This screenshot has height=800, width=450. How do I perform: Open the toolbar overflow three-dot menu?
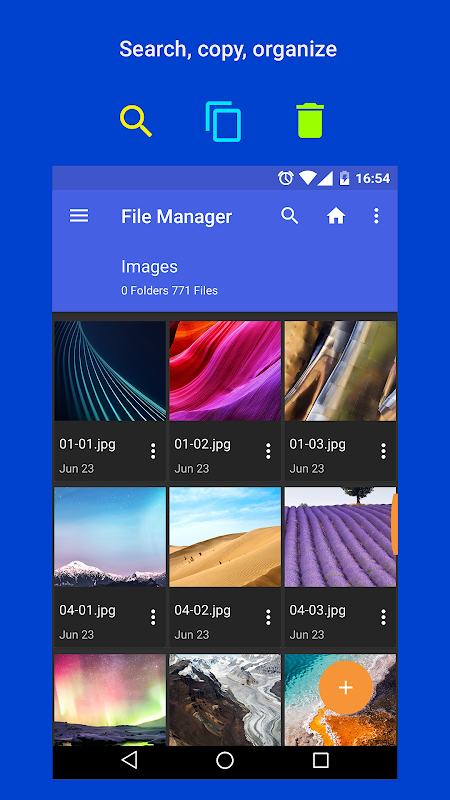(x=376, y=216)
